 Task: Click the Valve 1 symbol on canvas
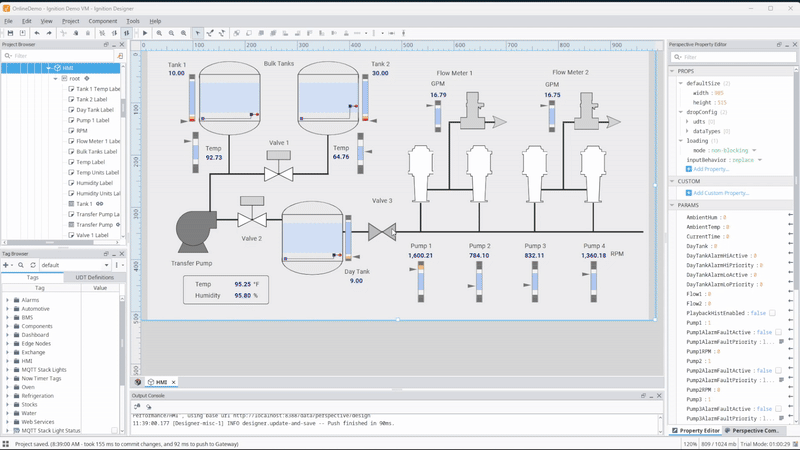pyautogui.click(x=279, y=166)
